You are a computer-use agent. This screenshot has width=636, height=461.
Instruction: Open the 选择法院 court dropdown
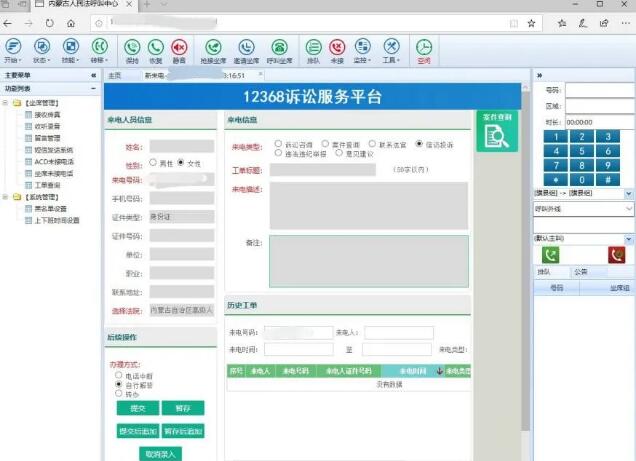coord(182,310)
